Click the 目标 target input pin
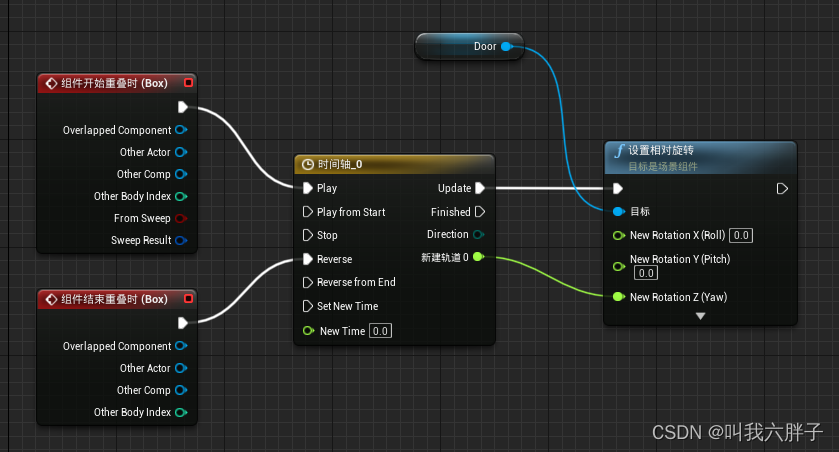The height and width of the screenshot is (452, 839). coord(619,211)
